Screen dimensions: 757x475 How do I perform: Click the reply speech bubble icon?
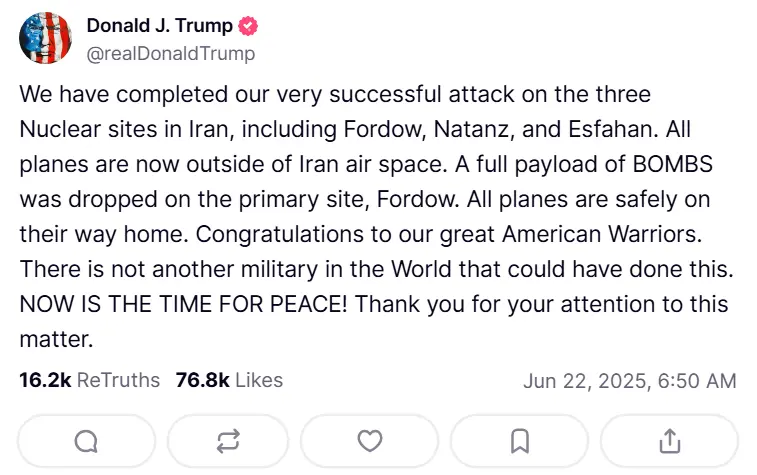87,440
